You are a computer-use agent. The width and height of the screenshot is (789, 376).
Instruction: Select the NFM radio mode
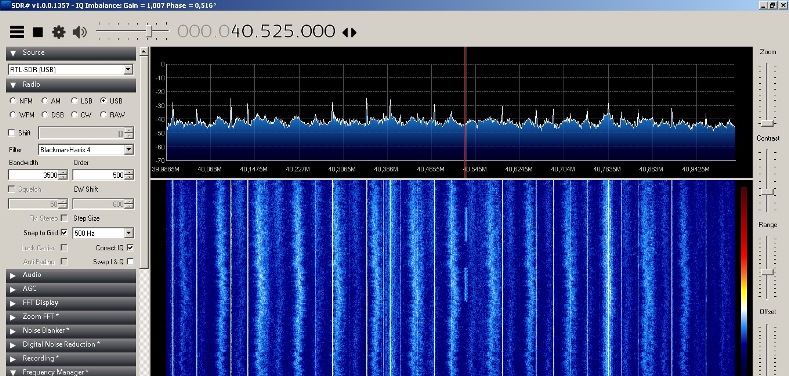[x=13, y=101]
